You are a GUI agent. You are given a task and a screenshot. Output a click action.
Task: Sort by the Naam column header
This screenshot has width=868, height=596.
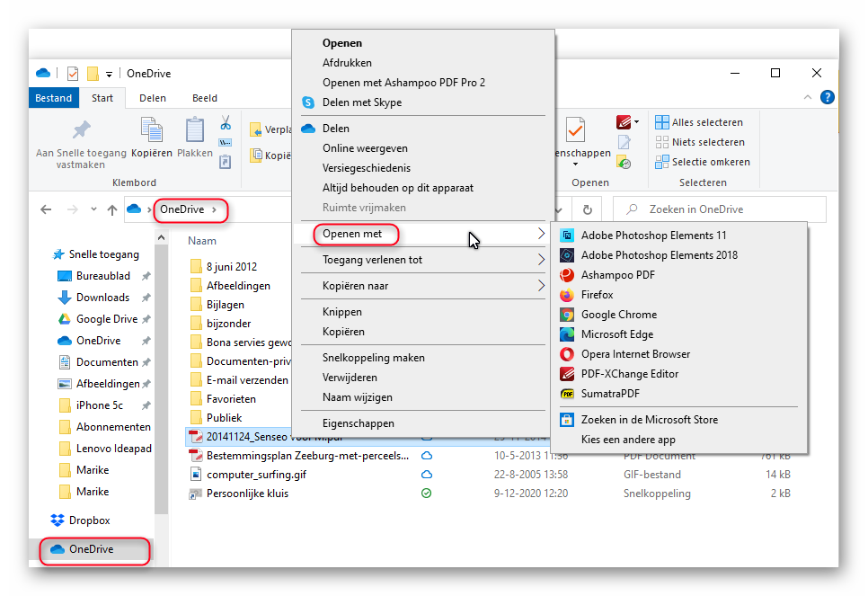tap(201, 241)
